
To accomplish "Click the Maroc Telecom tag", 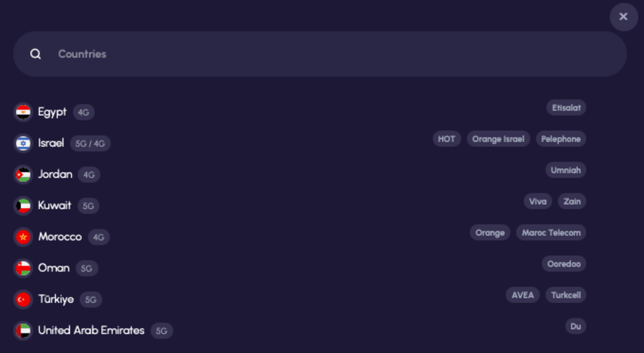I will point(551,232).
